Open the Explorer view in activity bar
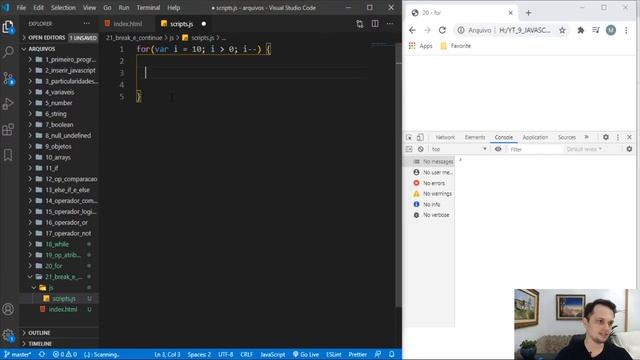 (8, 27)
